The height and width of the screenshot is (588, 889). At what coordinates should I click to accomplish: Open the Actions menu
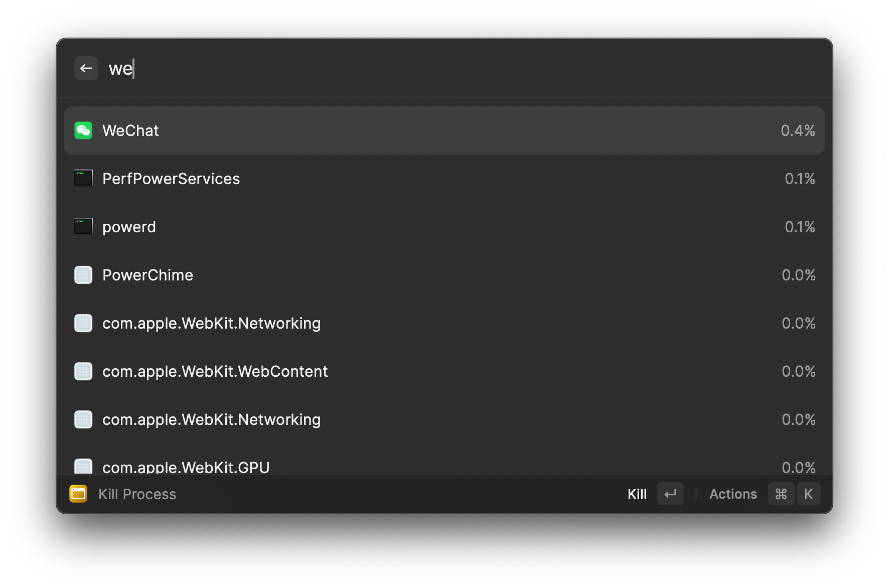click(732, 494)
